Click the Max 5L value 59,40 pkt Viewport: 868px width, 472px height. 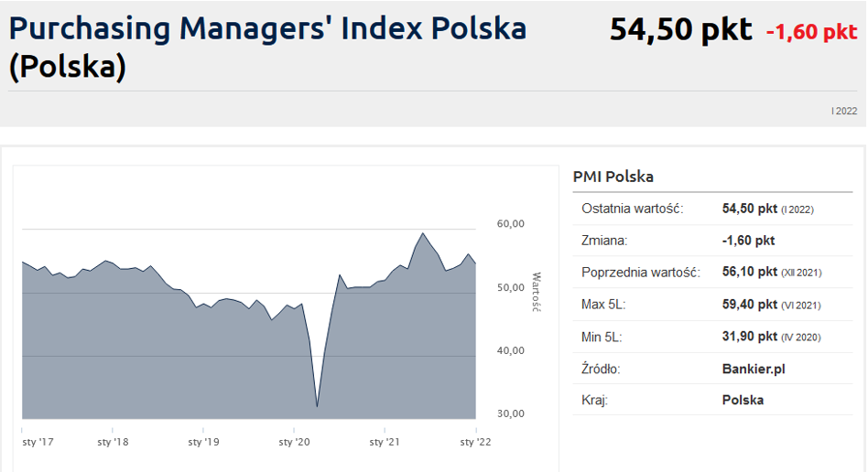pyautogui.click(x=749, y=305)
